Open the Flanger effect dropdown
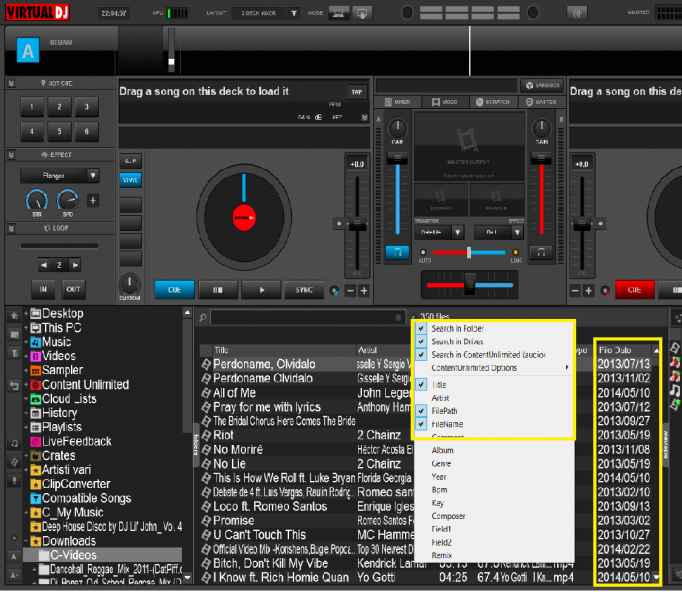The height and width of the screenshot is (600, 682). 93,175
